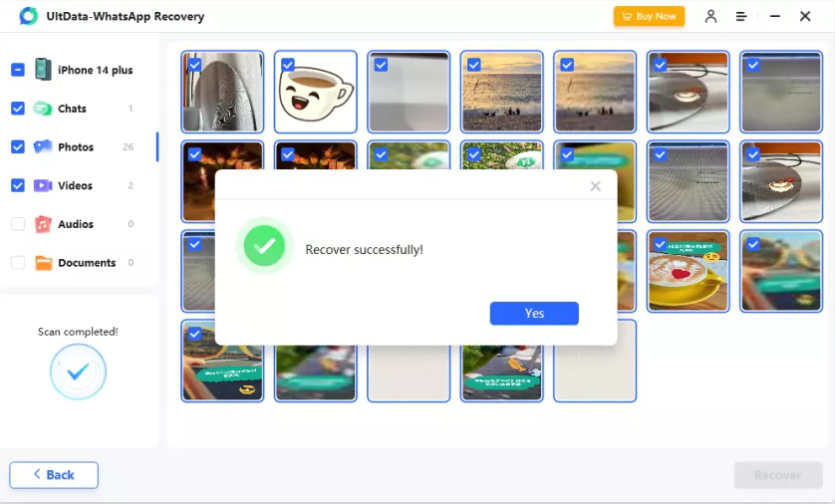Image resolution: width=835 pixels, height=504 pixels.
Task: Click the iPhone 14 plus device icon
Action: [43, 70]
